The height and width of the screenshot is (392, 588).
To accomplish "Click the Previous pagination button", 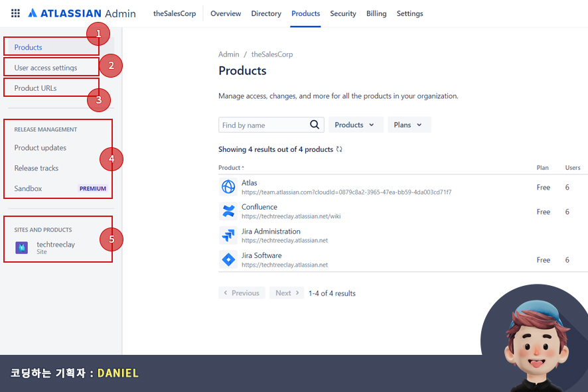I will [x=242, y=293].
